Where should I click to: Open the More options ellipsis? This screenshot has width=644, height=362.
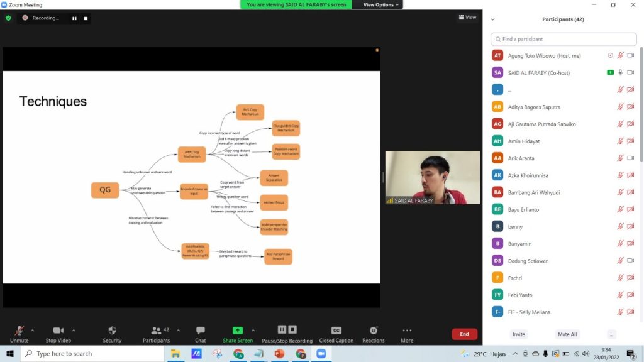tap(407, 331)
